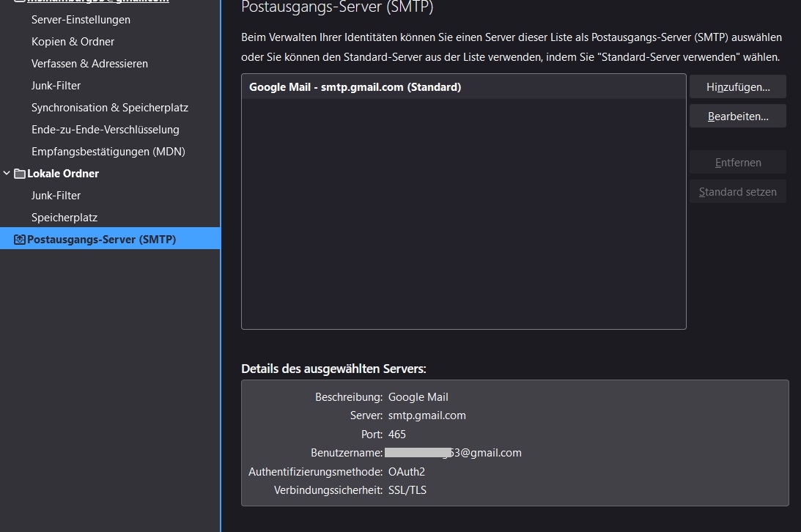Select Kopien & Ordner settings
This screenshot has width=801, height=532.
tap(73, 42)
